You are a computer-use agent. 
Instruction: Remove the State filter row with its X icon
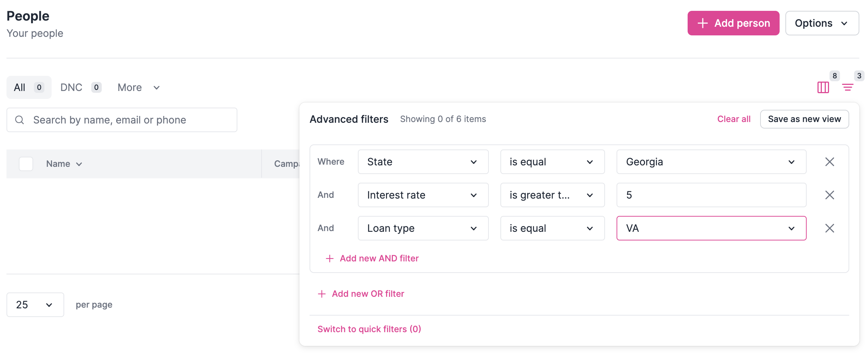pyautogui.click(x=829, y=162)
